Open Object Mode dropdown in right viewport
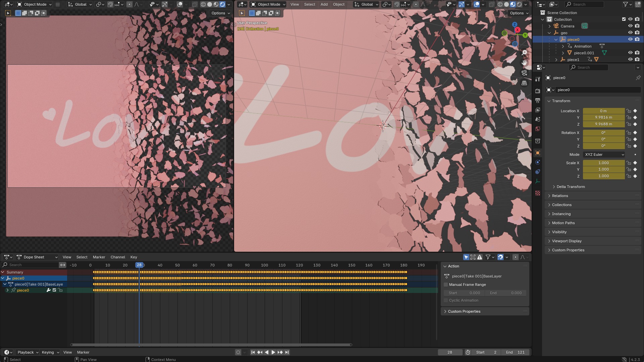The width and height of the screenshot is (644, 362). pos(268,4)
